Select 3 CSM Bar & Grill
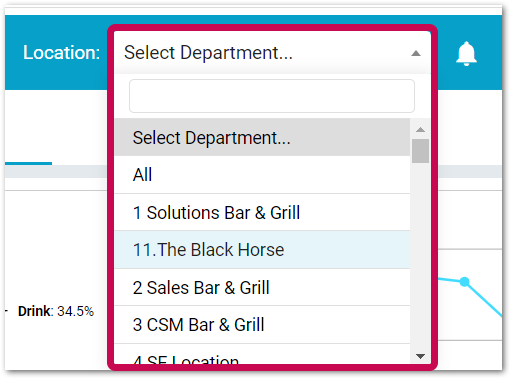This screenshot has width=511, height=379. 262,325
